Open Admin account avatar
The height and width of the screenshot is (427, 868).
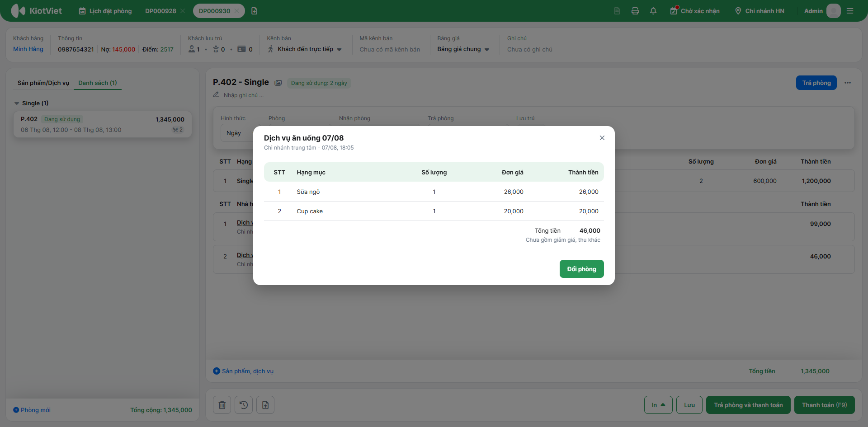click(x=833, y=11)
